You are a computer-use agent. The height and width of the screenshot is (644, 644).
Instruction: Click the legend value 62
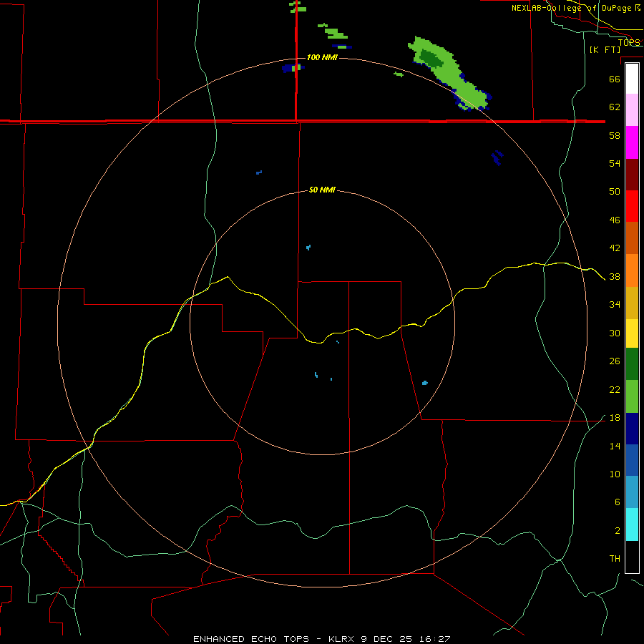point(615,107)
